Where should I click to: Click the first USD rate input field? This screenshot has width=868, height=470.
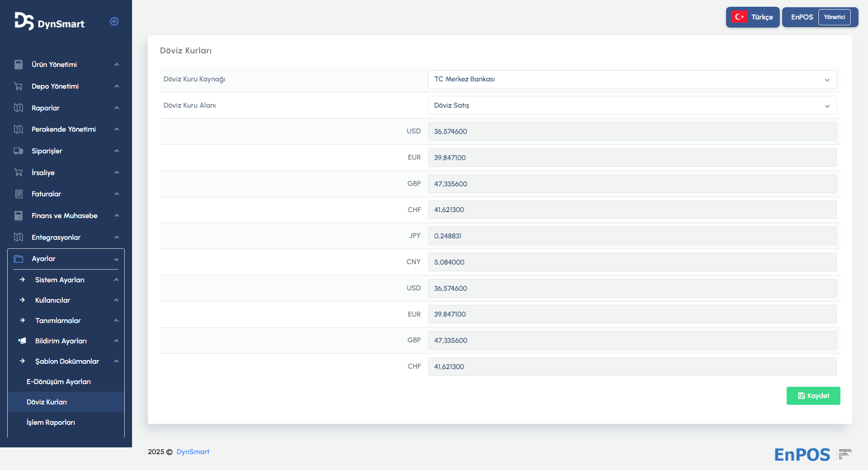(632, 132)
